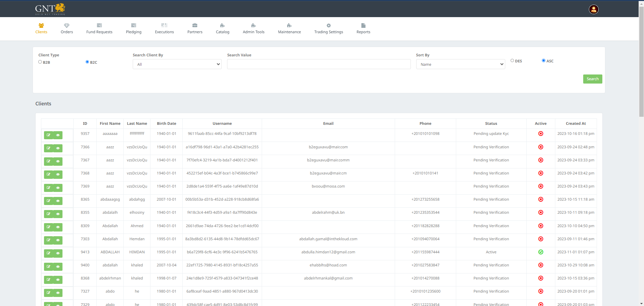This screenshot has height=306, width=644.
Task: Open the Sort By Name dropdown
Action: [460, 64]
